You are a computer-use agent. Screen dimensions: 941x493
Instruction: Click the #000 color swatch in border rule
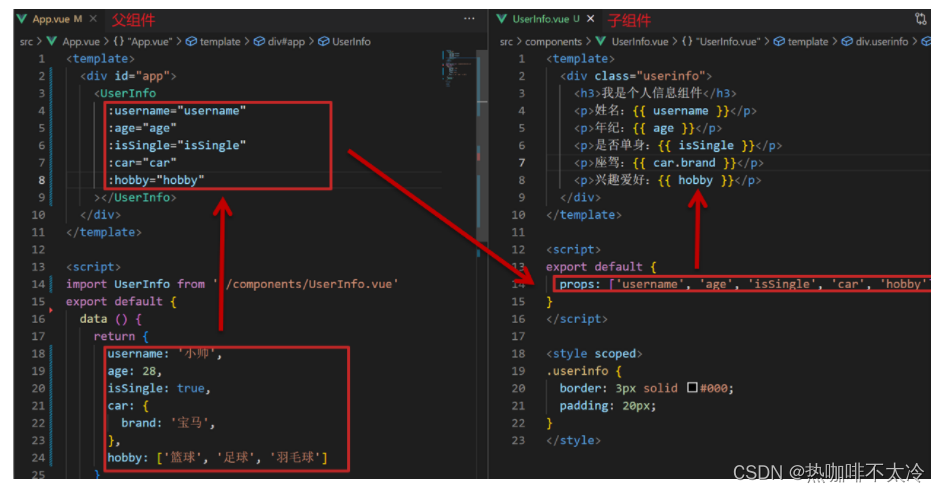click(x=692, y=387)
